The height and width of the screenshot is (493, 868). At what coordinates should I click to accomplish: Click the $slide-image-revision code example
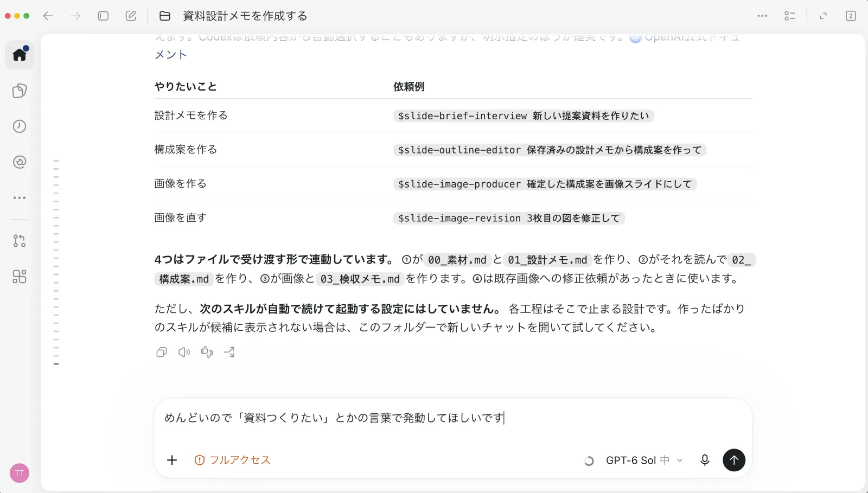click(x=509, y=219)
